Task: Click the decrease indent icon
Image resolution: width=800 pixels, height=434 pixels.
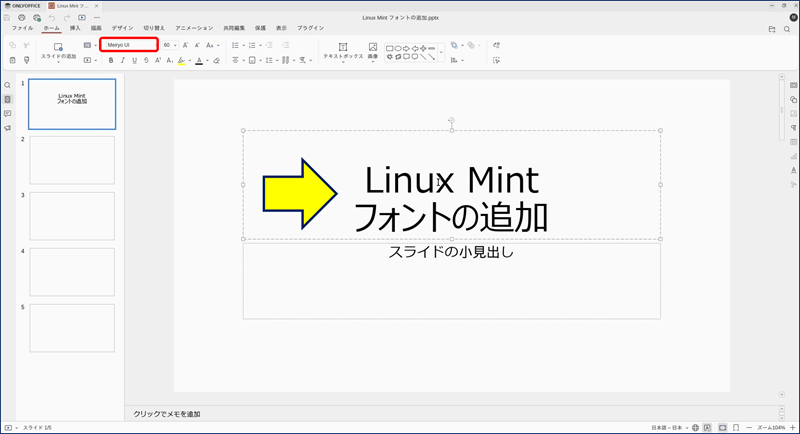Action: pyautogui.click(x=269, y=45)
